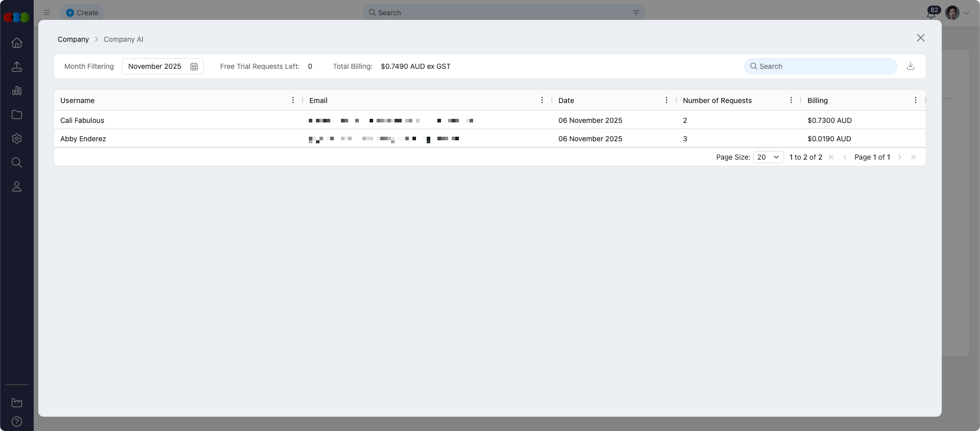Open the calendar picker for month filtering
The image size is (980, 431).
click(194, 66)
